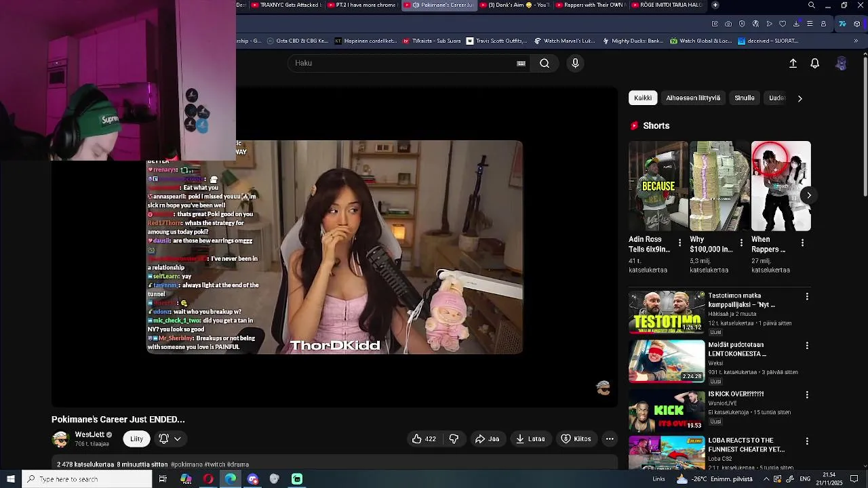Image resolution: width=868 pixels, height=488 pixels.
Task: Open options menu for Why $100,000 short
Action: pos(741,243)
